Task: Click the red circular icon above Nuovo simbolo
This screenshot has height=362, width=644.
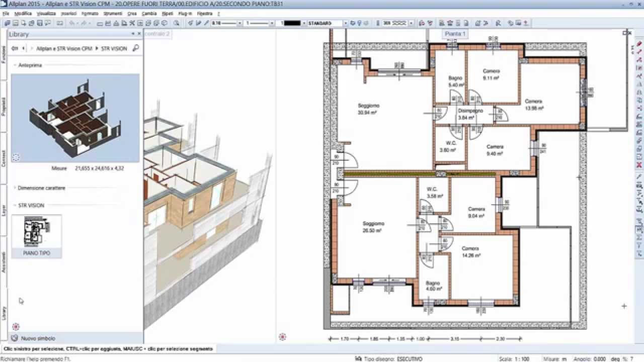Action: coord(16,327)
